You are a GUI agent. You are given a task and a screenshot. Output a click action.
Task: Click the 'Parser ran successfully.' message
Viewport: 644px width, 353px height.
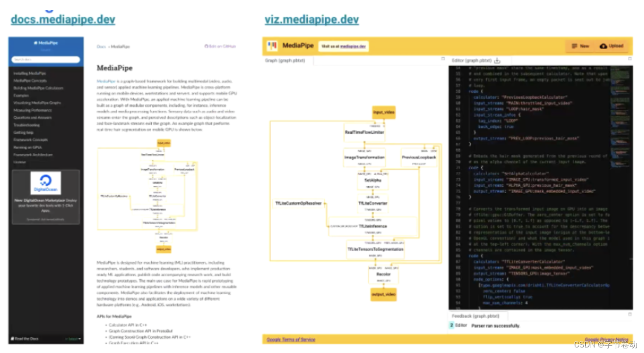coord(495,326)
